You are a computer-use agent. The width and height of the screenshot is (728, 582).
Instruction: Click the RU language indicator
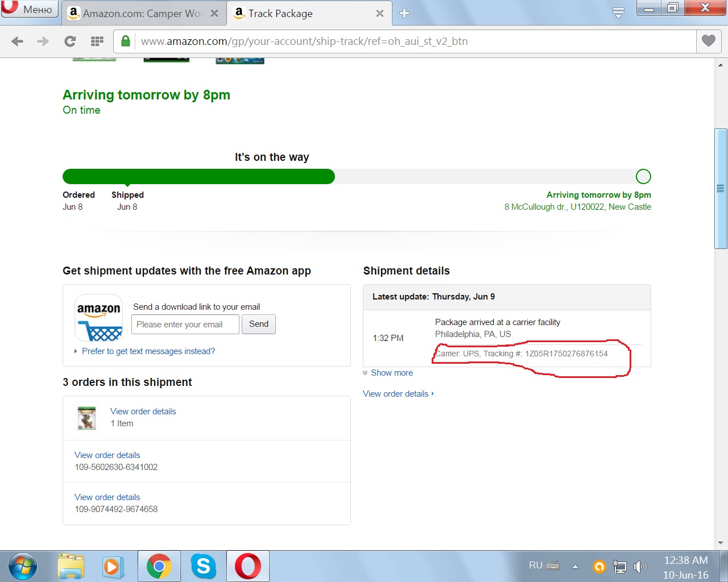click(536, 566)
